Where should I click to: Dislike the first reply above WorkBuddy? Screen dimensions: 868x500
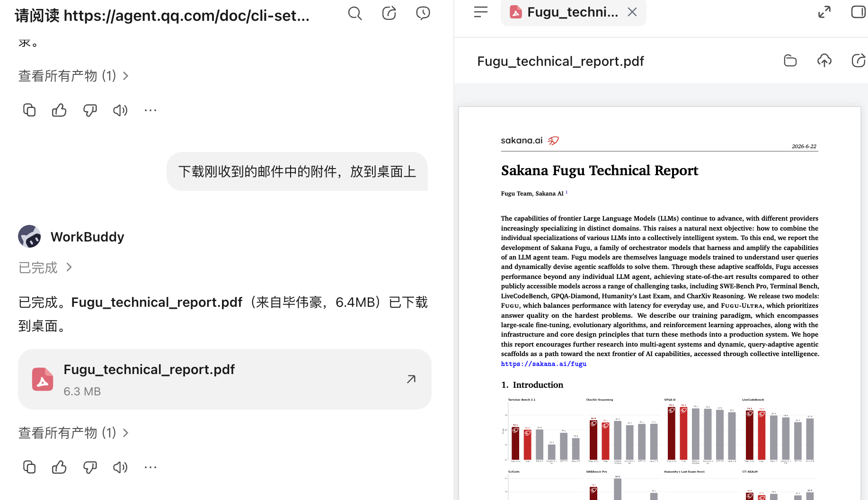point(89,110)
